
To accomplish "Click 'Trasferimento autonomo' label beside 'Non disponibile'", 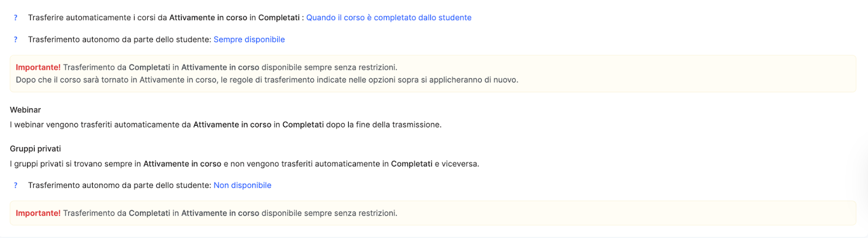I will 119,185.
